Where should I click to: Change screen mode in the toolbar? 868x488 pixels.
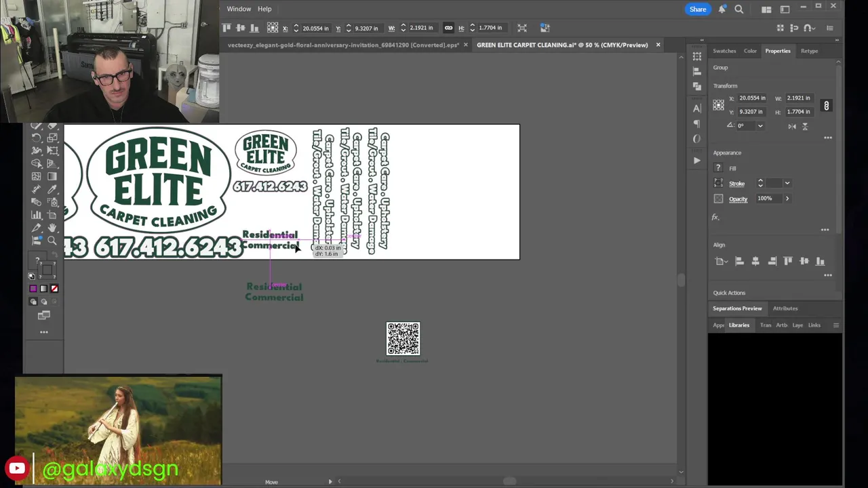(44, 314)
